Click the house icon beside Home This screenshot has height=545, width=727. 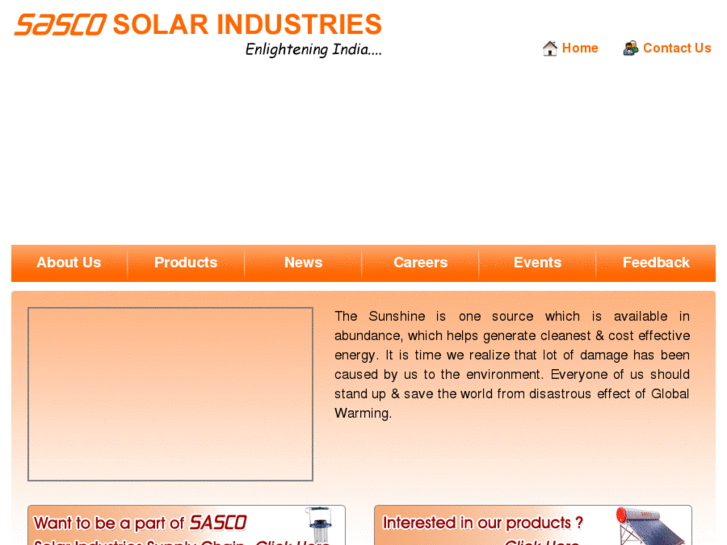(x=550, y=48)
